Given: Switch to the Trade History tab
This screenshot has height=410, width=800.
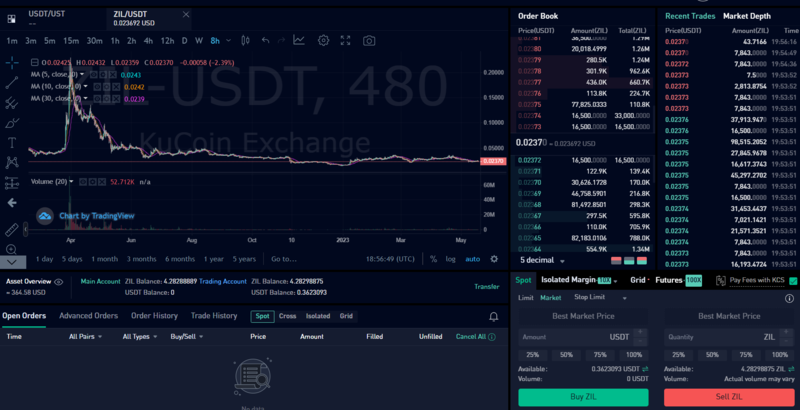Looking at the screenshot, I should pyautogui.click(x=214, y=316).
